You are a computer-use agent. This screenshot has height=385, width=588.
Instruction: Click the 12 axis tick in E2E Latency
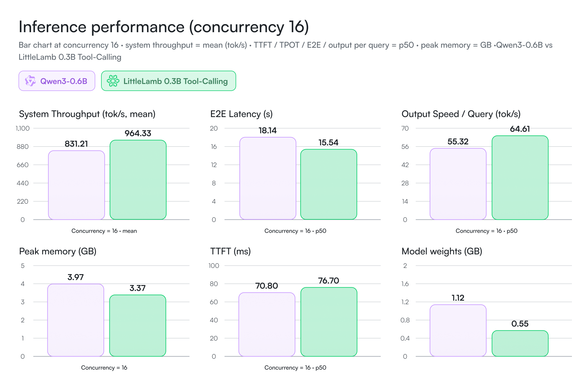point(214,165)
